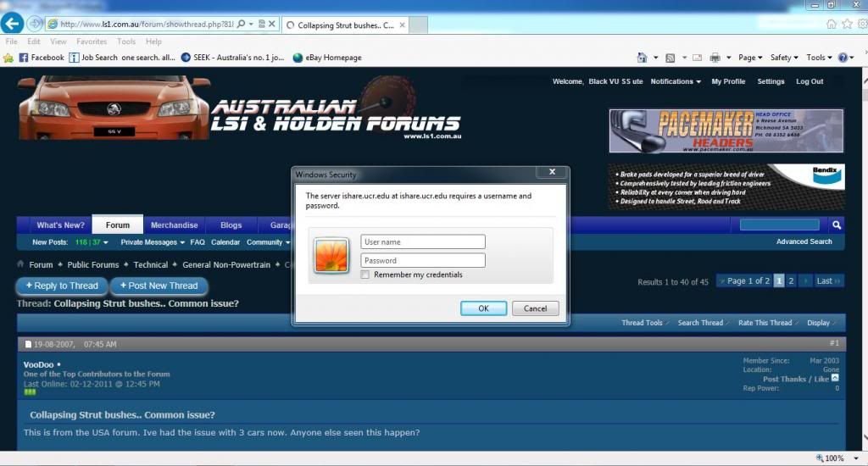The width and height of the screenshot is (868, 466).
Task: Click the search magnifier in address bar
Action: point(241,25)
